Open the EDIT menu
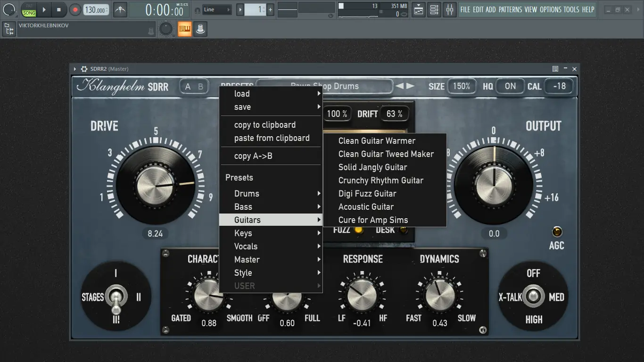Screen dimensions: 644x362 pyautogui.click(x=478, y=9)
